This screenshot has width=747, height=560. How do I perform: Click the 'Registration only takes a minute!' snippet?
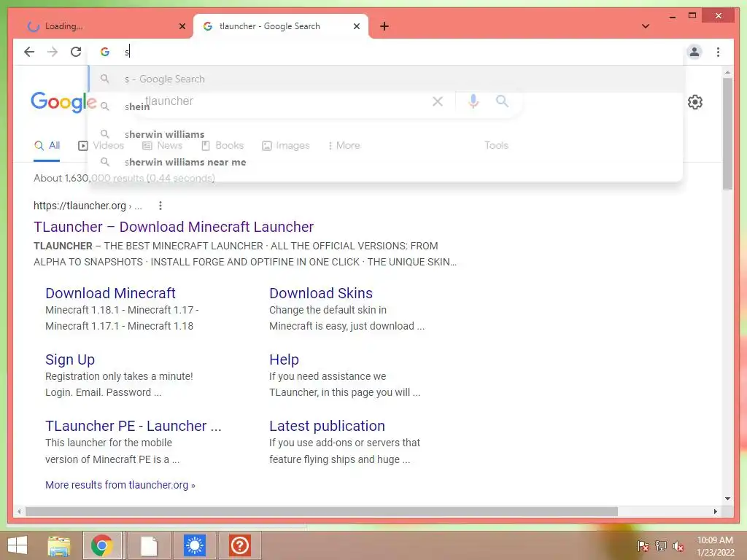tap(119, 376)
